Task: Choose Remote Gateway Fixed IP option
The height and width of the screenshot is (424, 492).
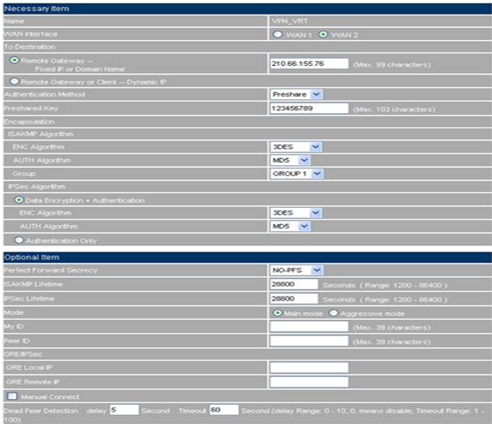Action: tap(14, 60)
